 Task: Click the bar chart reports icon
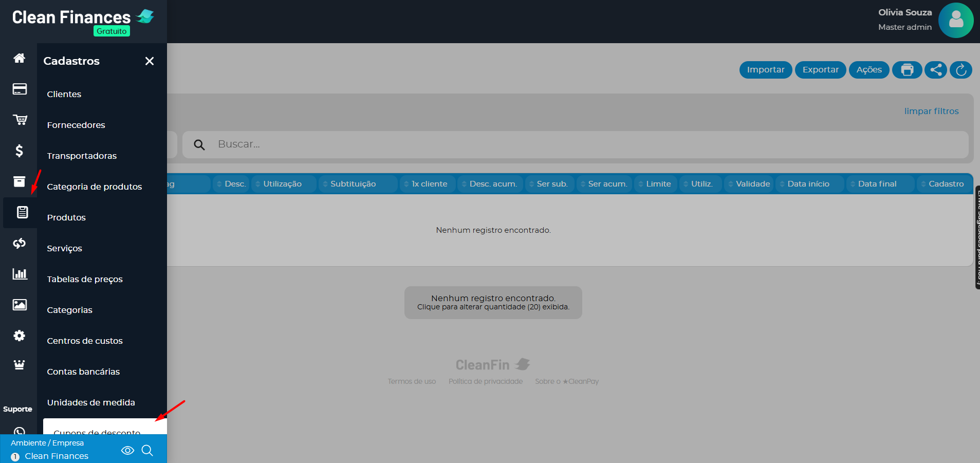pos(20,274)
